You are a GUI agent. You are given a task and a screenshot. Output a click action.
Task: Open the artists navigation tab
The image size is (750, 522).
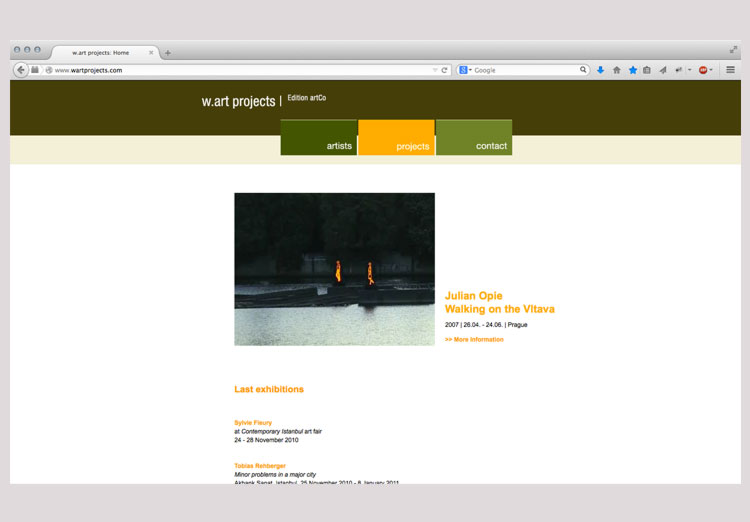(319, 137)
